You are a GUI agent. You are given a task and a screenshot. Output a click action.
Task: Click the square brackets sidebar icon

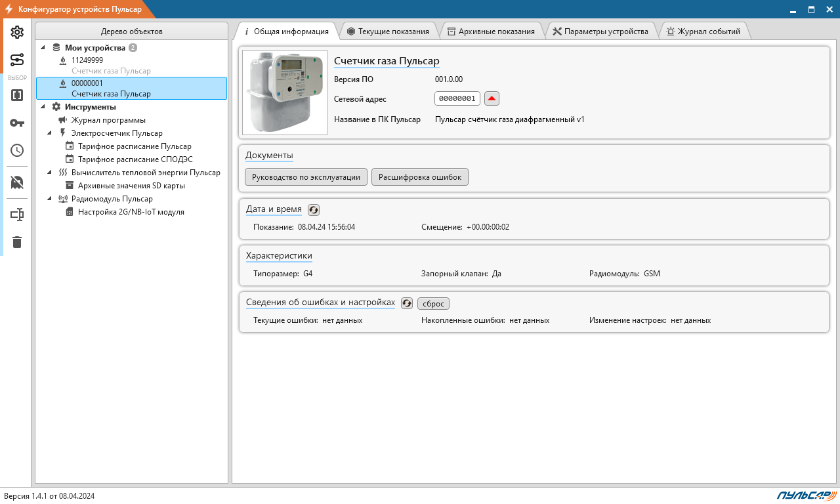coord(17,95)
